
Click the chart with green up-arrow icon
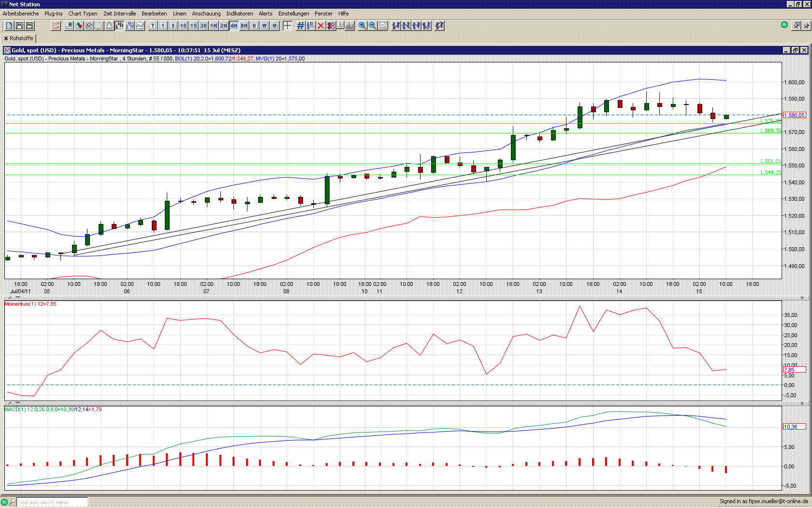pyautogui.click(x=69, y=26)
